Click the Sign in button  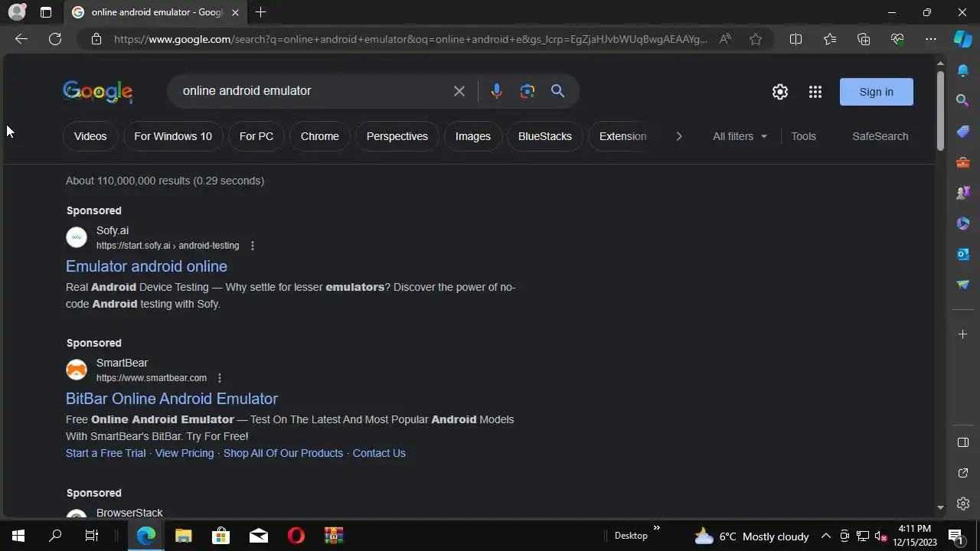[877, 92]
